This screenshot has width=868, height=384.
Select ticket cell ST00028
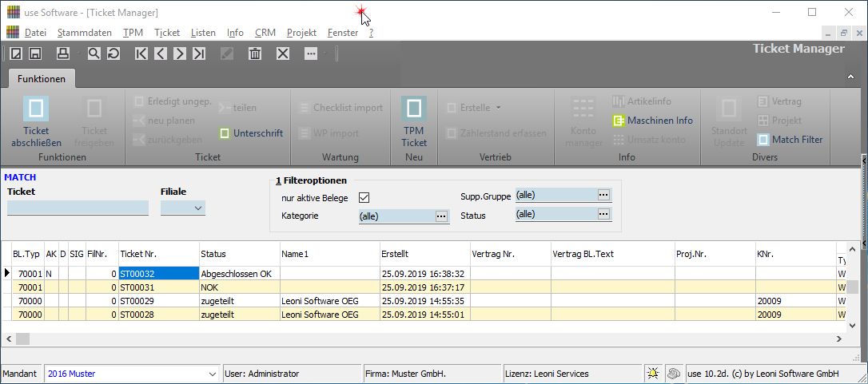[x=159, y=315]
